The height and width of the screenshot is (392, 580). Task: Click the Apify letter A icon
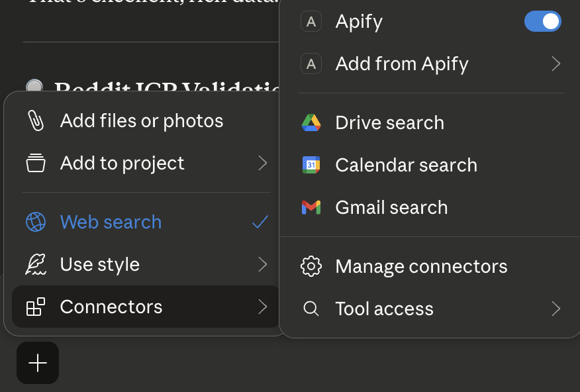click(311, 21)
